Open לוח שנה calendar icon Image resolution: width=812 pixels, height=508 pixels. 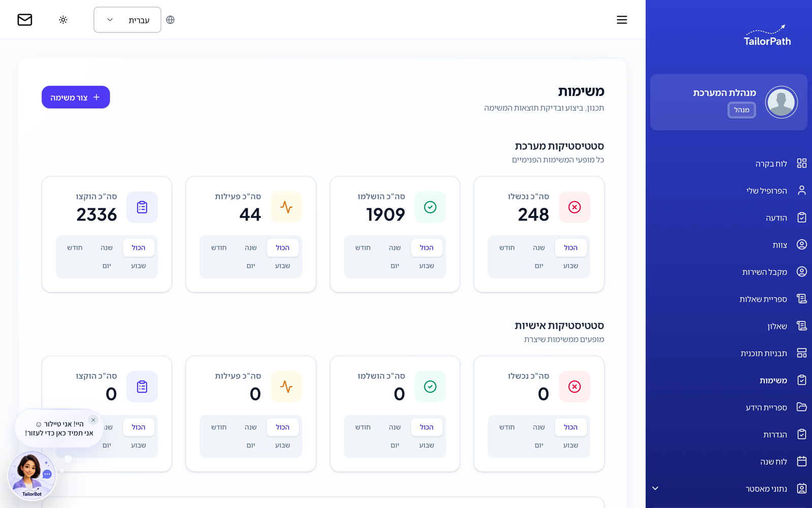tap(802, 461)
